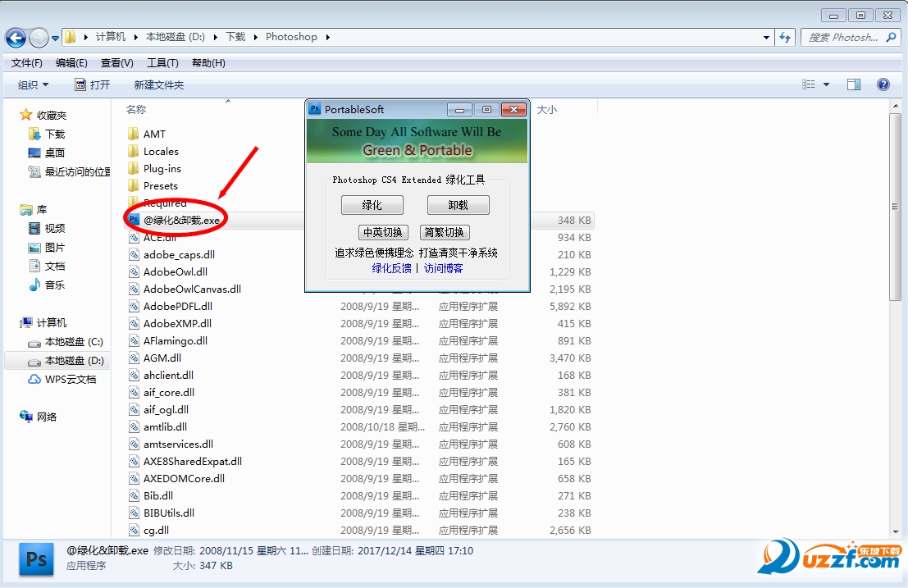This screenshot has width=908, height=588.
Task: Click the Explorer Forward navigation arrow
Action: coord(39,39)
